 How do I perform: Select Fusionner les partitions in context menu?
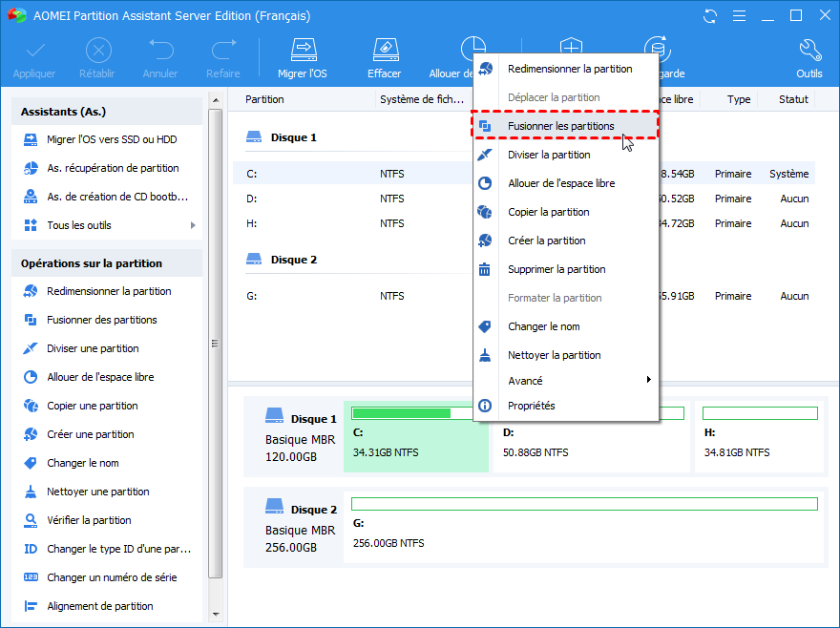[x=566, y=126]
